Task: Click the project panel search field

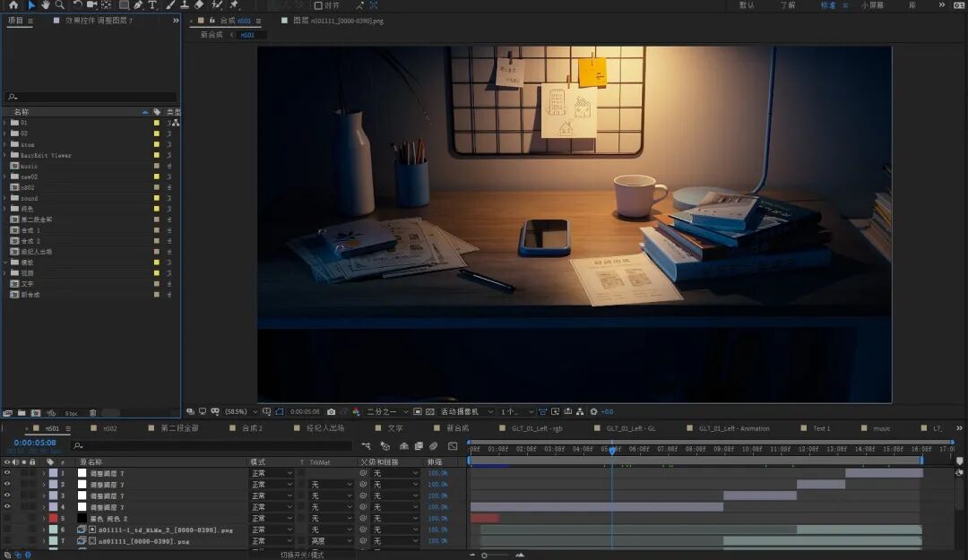Action: [x=91, y=97]
